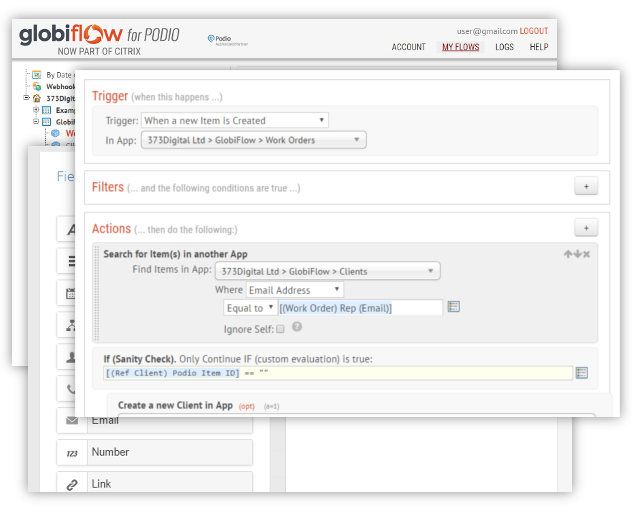Expand the Example app tree node
This screenshot has width=632, height=526.
(36, 110)
